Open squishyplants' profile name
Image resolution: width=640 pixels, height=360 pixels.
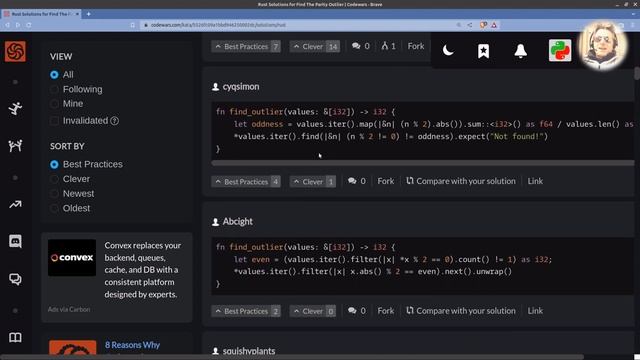[249, 351]
